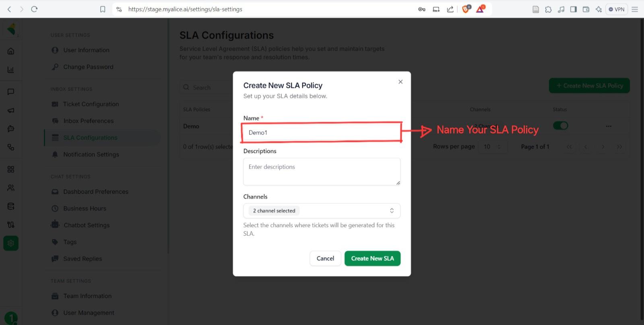Click the Create New SLA Policy button in header
This screenshot has width=644, height=325.
589,86
